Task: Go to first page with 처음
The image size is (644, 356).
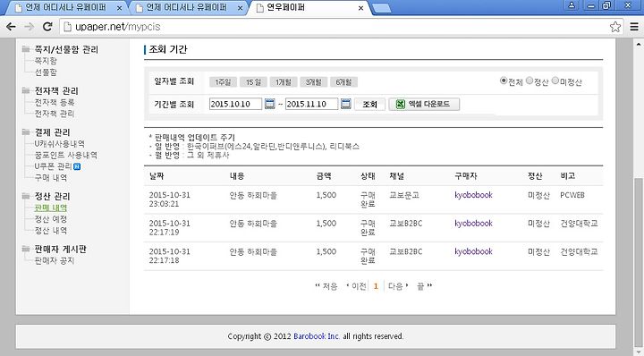Action: (326, 286)
